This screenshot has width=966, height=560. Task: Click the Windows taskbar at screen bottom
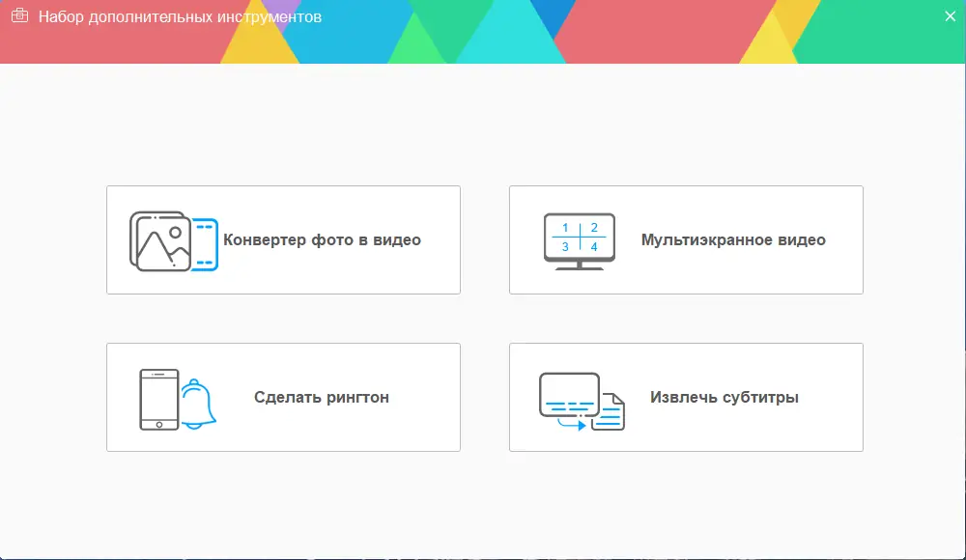coord(483,555)
